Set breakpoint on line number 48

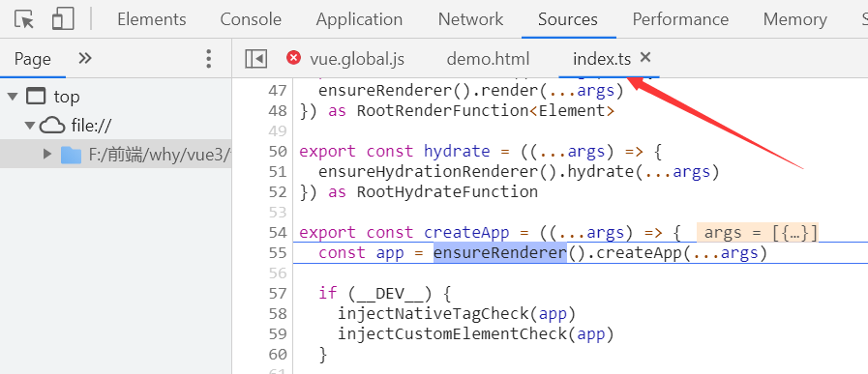278,110
